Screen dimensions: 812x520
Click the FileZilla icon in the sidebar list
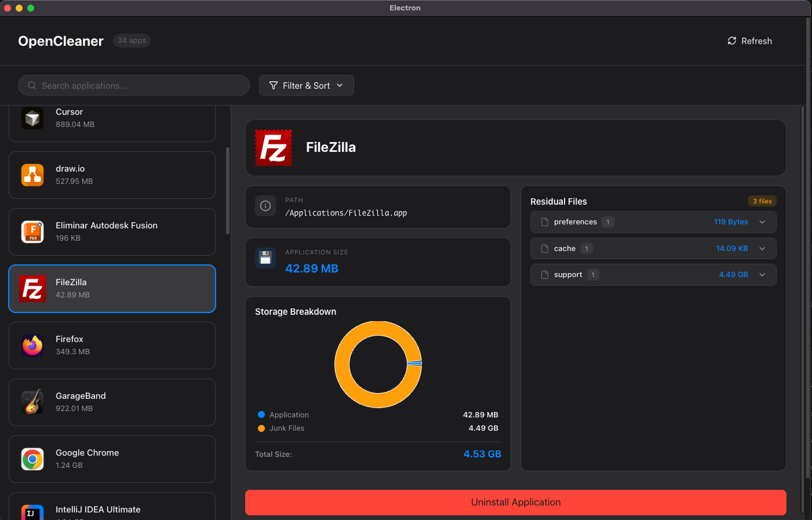tap(32, 289)
